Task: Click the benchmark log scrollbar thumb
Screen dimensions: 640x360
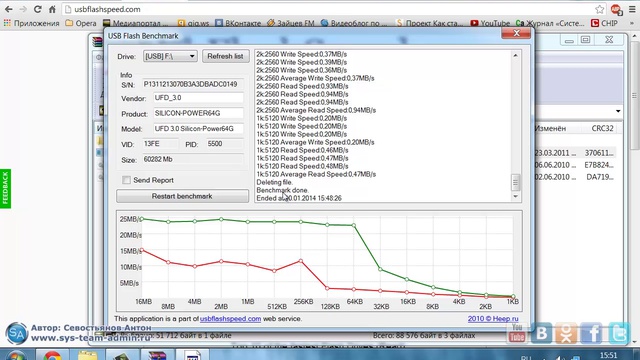Action: click(516, 182)
